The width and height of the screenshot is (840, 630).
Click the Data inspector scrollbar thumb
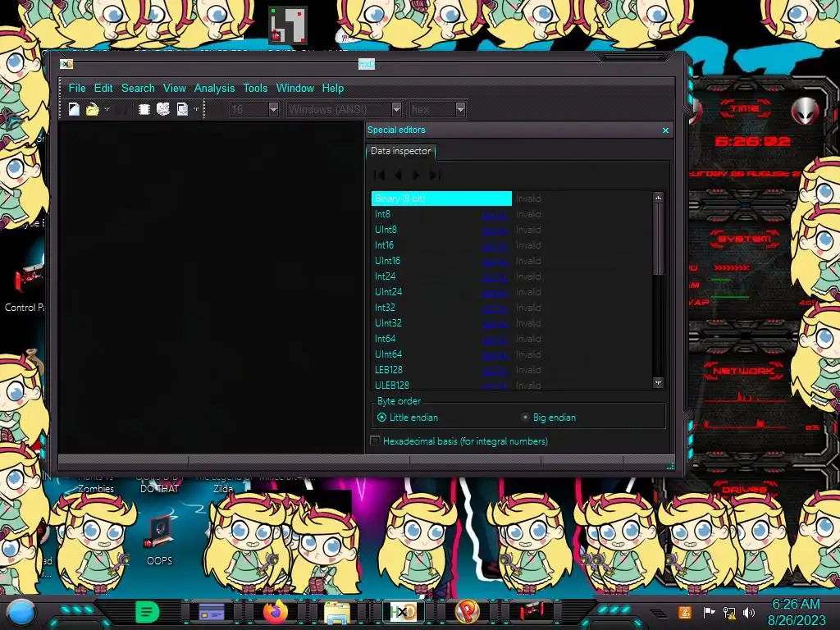659,240
